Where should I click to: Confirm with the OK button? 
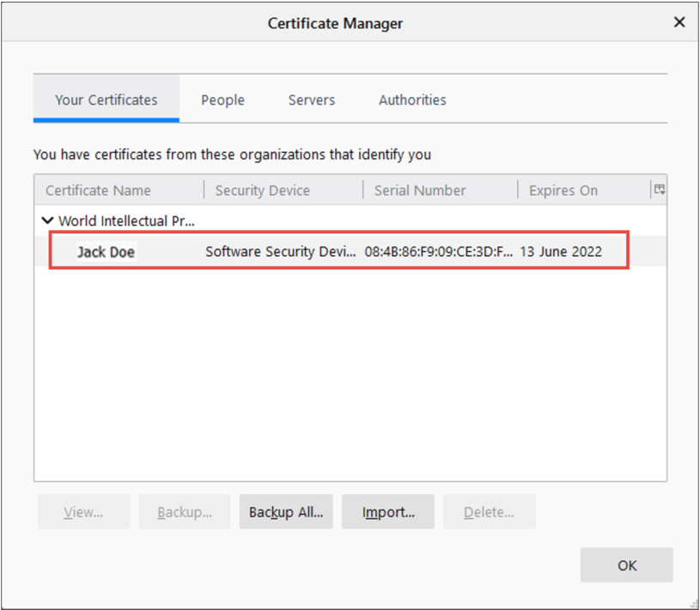(x=626, y=565)
